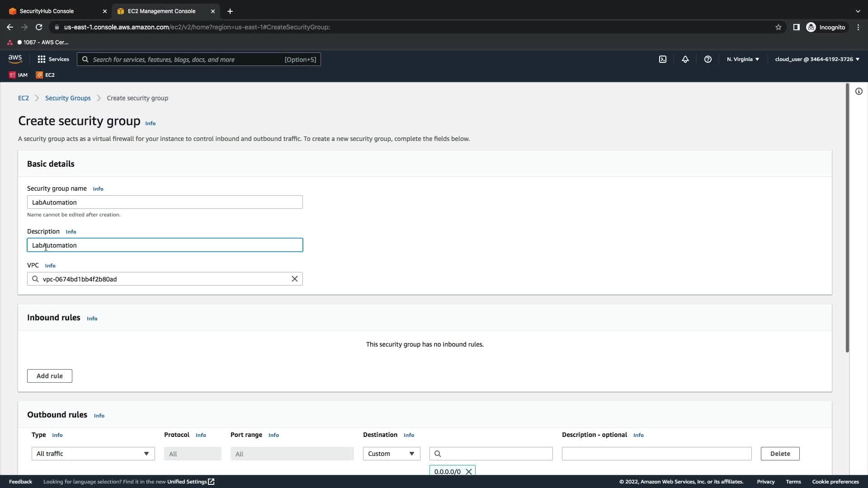The width and height of the screenshot is (868, 488).
Task: Clear the selected VPC with X icon
Action: coord(295,279)
